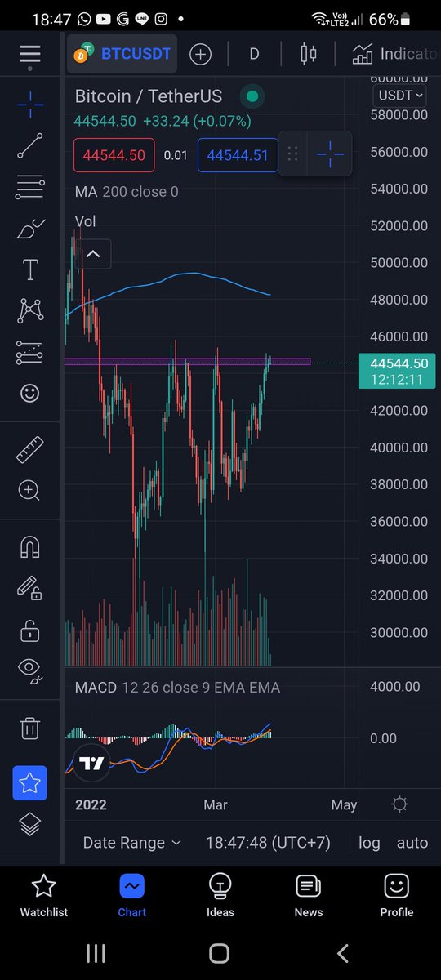441x980 pixels.
Task: Select the trend line tool
Action: [x=30, y=145]
